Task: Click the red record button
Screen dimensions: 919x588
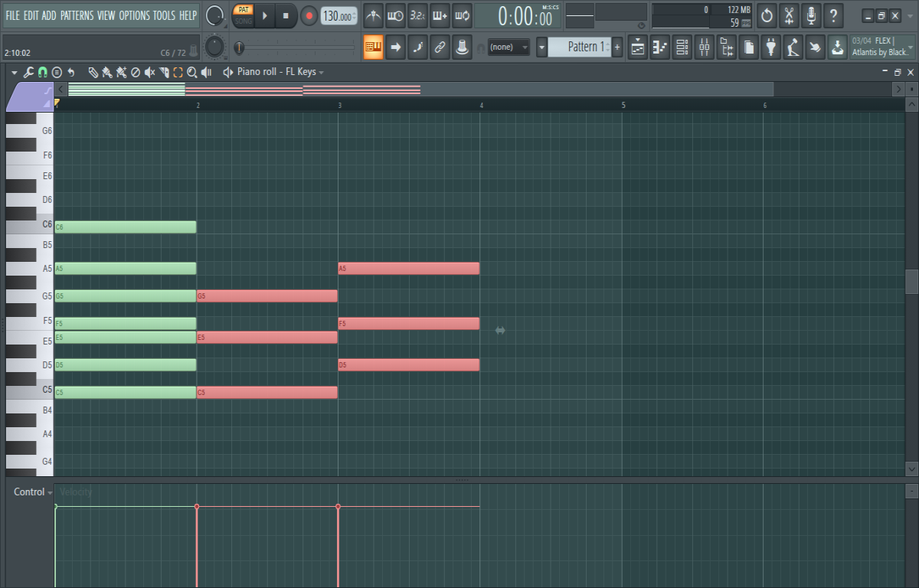Action: pyautogui.click(x=309, y=15)
